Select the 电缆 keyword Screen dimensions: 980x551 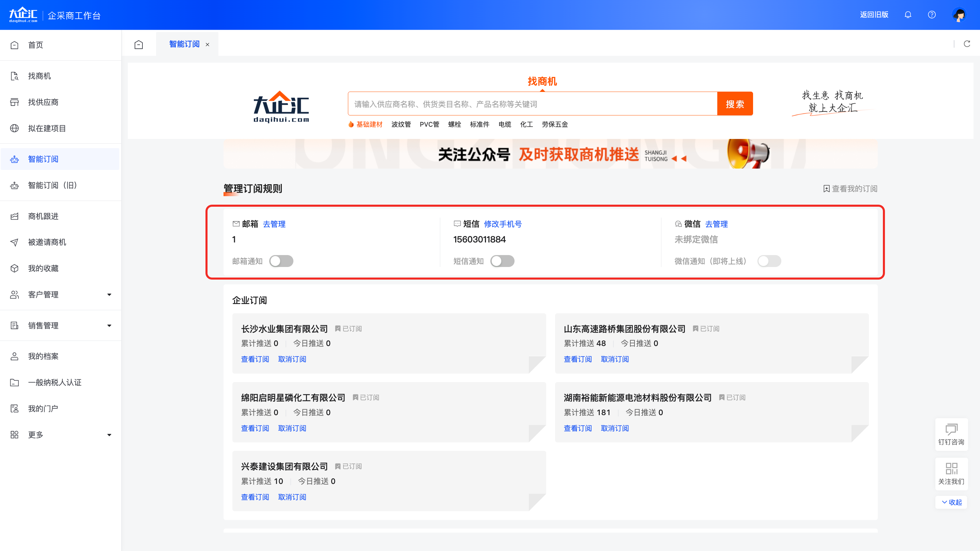[x=505, y=124]
